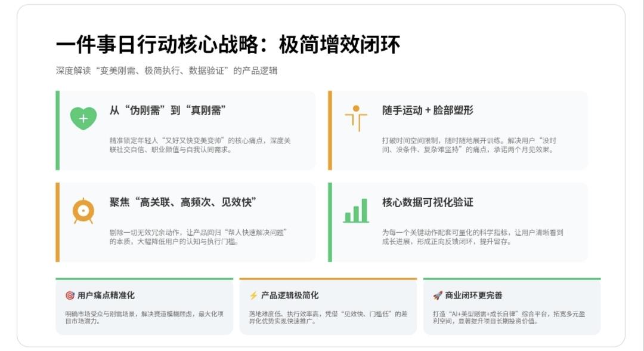Image resolution: width=644 pixels, height=351 pixels.
Task: Select the orange exercising figure icon
Action: (356, 117)
